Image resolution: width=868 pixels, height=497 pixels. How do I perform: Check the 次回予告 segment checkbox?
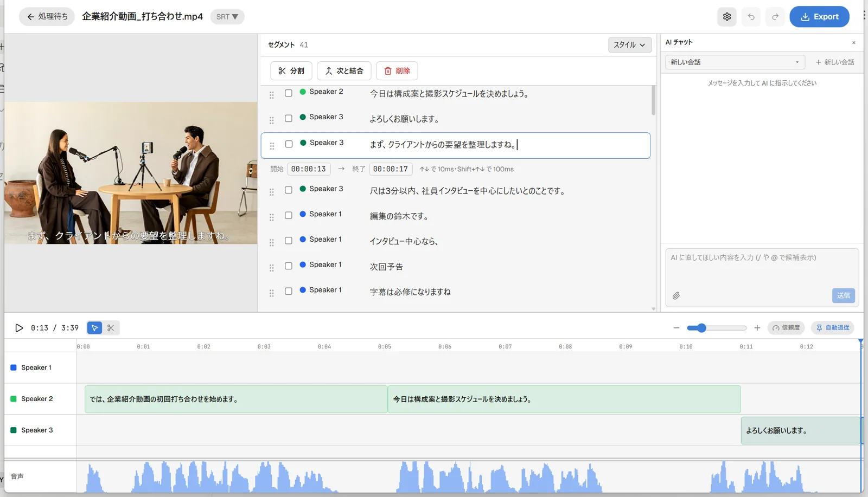pyautogui.click(x=289, y=266)
